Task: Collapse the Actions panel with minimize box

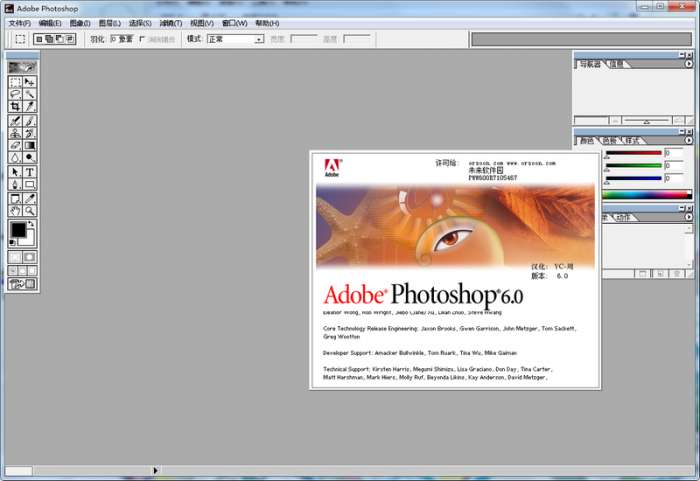Action: click(x=683, y=208)
